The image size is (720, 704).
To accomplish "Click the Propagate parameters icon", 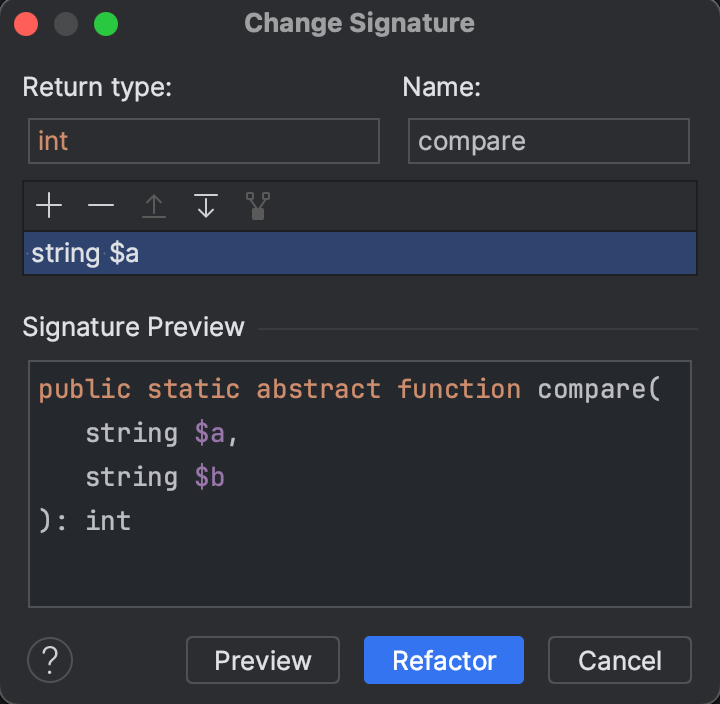I will pos(258,207).
